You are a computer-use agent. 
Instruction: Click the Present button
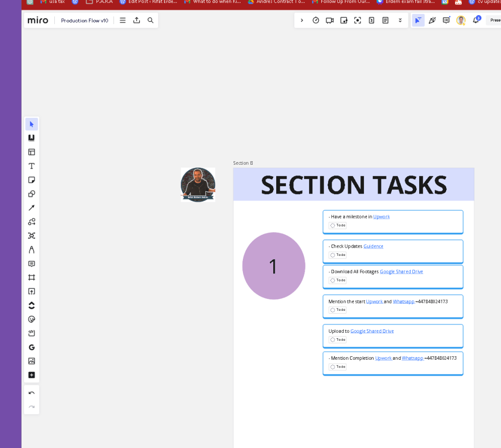pos(495,20)
